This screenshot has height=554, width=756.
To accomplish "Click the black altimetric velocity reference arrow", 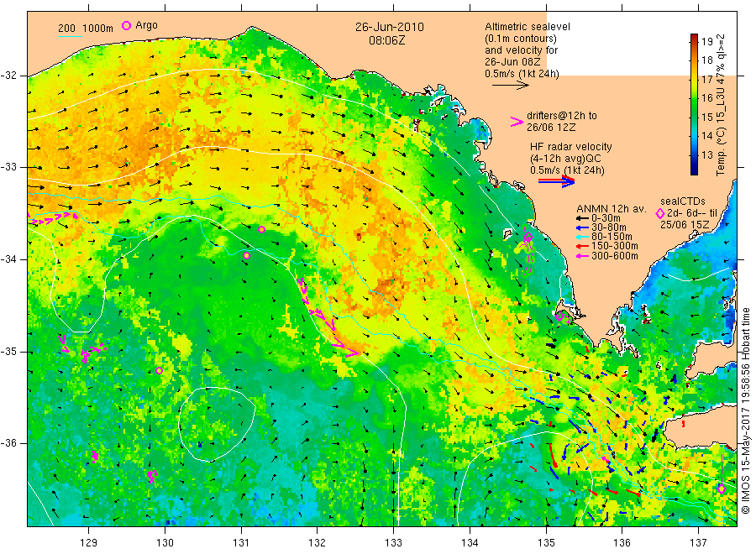I will point(510,86).
